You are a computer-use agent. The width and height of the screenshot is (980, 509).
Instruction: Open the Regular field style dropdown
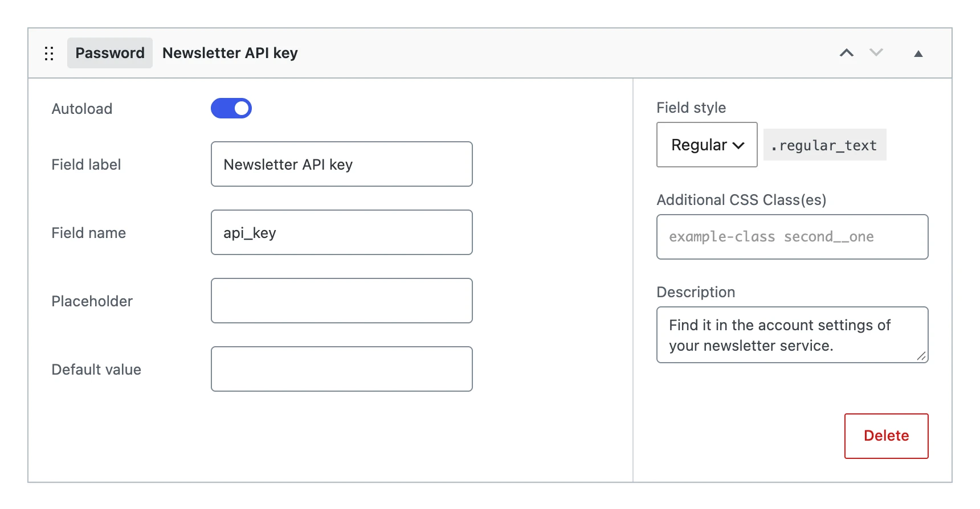coord(707,145)
